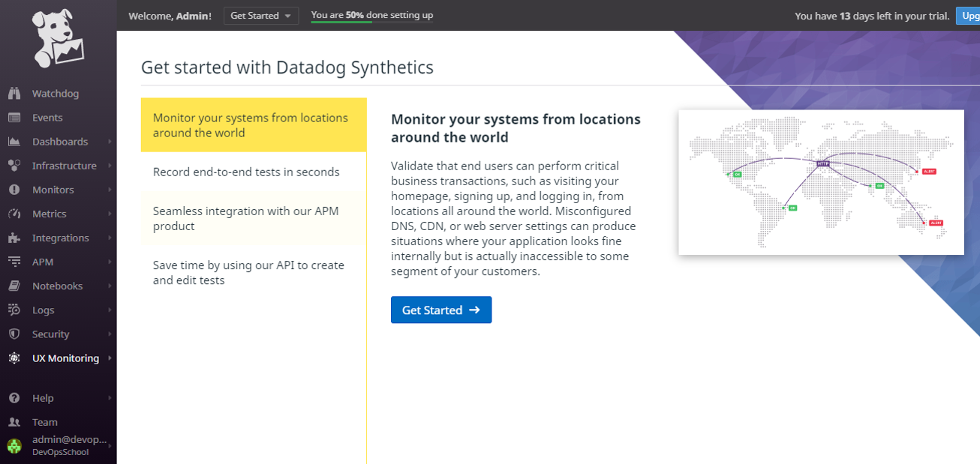Click the Upgrade button in top bar
The image size is (980, 464).
point(967,16)
